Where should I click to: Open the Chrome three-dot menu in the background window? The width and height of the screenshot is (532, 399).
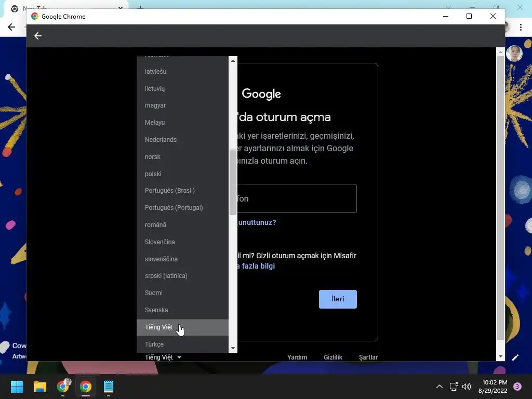coord(521,27)
